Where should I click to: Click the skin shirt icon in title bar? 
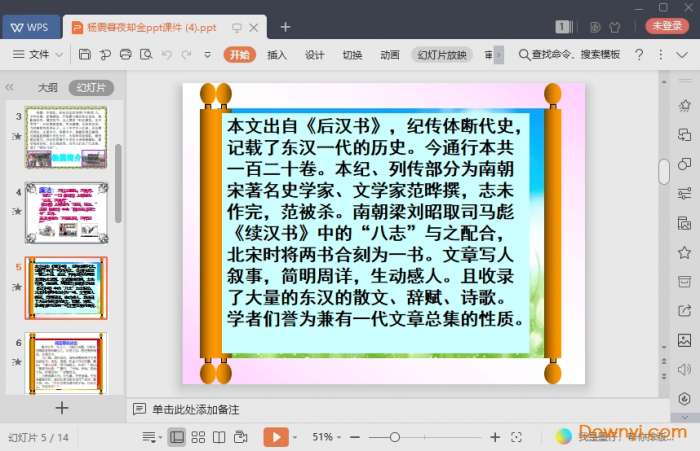pyautogui.click(x=615, y=27)
